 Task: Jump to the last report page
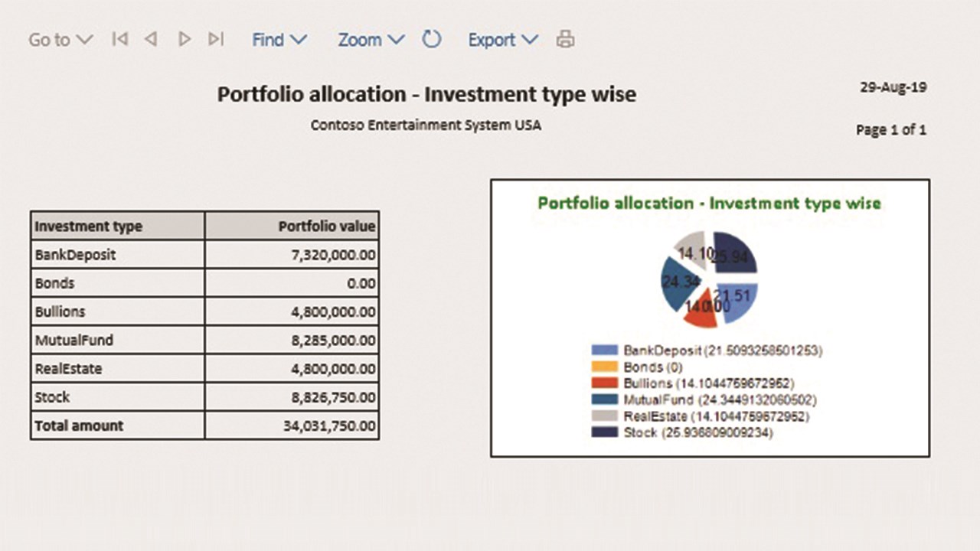216,39
